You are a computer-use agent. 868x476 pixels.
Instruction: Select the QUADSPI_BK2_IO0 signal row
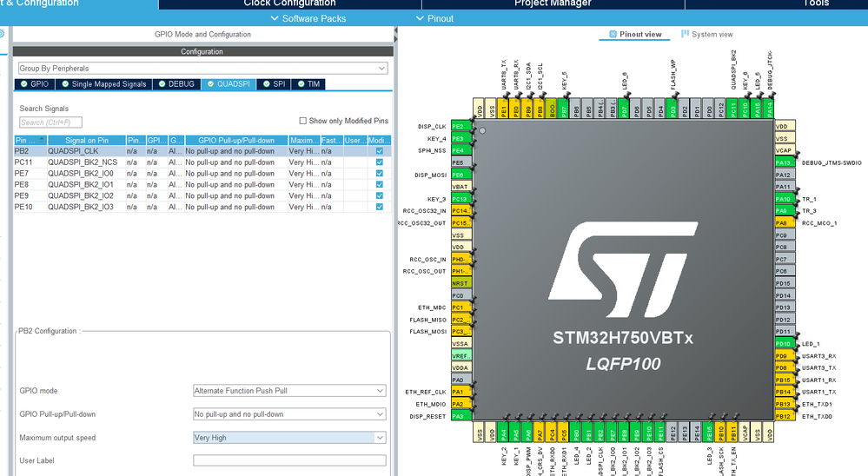tap(202, 173)
